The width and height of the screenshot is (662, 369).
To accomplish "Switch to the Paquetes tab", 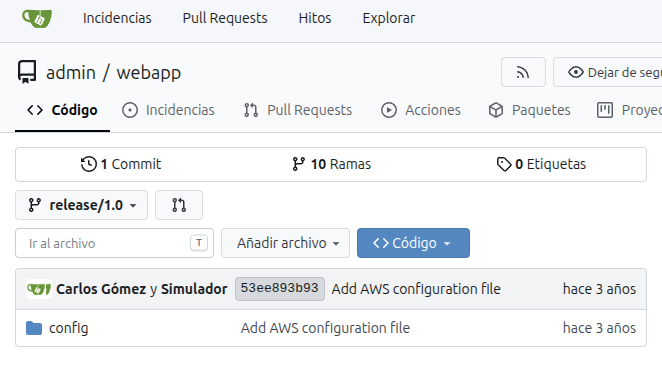I will 529,110.
